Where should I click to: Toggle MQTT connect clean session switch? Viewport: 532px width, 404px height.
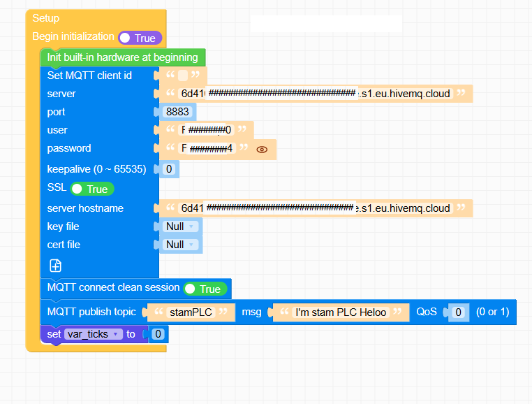[205, 289]
